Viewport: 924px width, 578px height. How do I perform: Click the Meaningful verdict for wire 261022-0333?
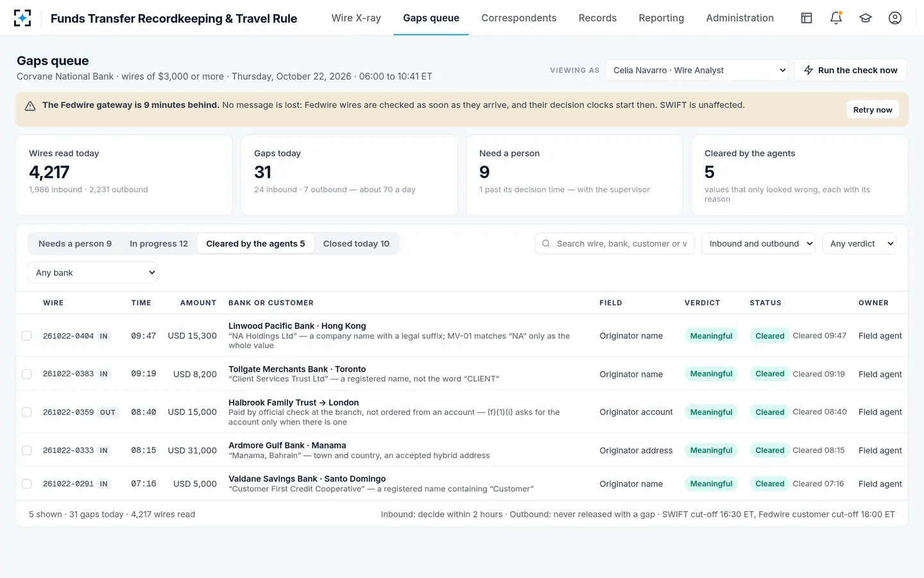(711, 450)
